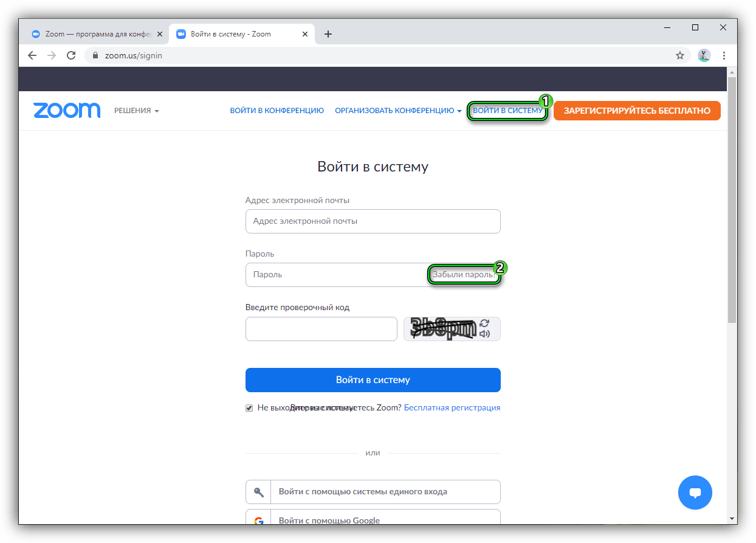The width and height of the screenshot is (756, 543).
Task: Open 'Бесплатная регистрация' link
Action: pos(452,408)
